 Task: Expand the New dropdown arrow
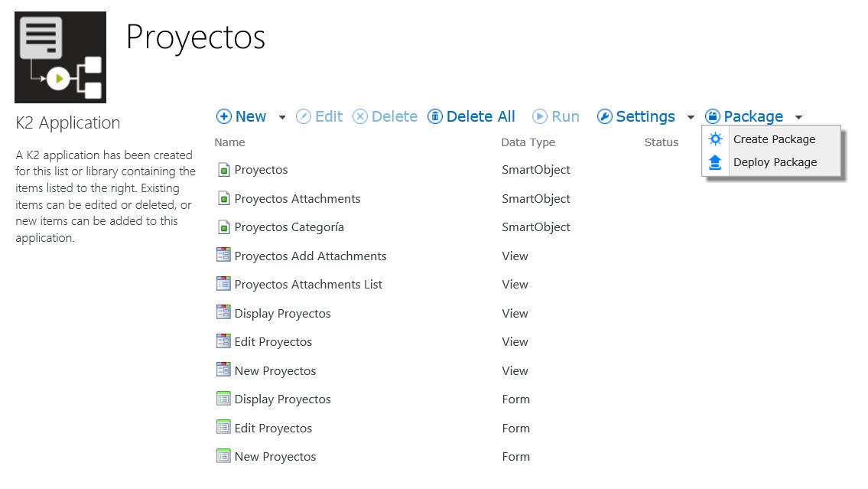point(282,118)
